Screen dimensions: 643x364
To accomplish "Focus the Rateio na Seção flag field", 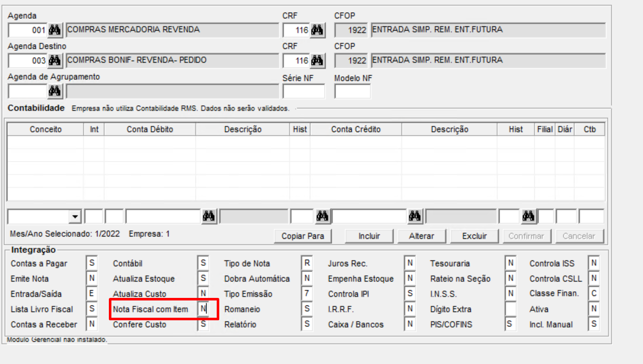I will 511,279.
